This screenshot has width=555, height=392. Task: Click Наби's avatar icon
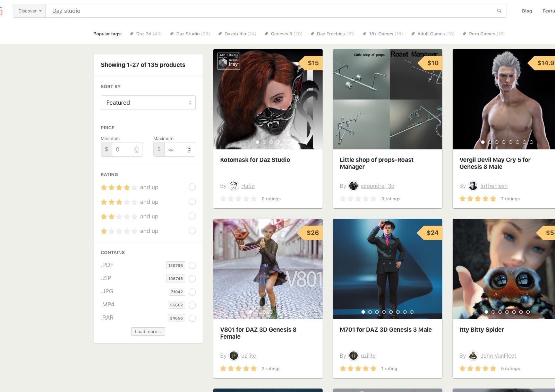click(234, 186)
